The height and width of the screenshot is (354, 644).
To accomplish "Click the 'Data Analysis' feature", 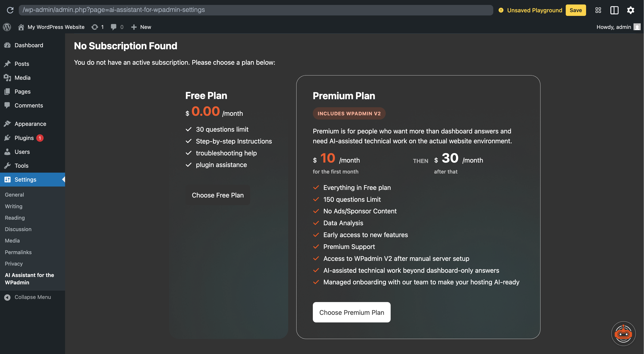I will pyautogui.click(x=343, y=223).
